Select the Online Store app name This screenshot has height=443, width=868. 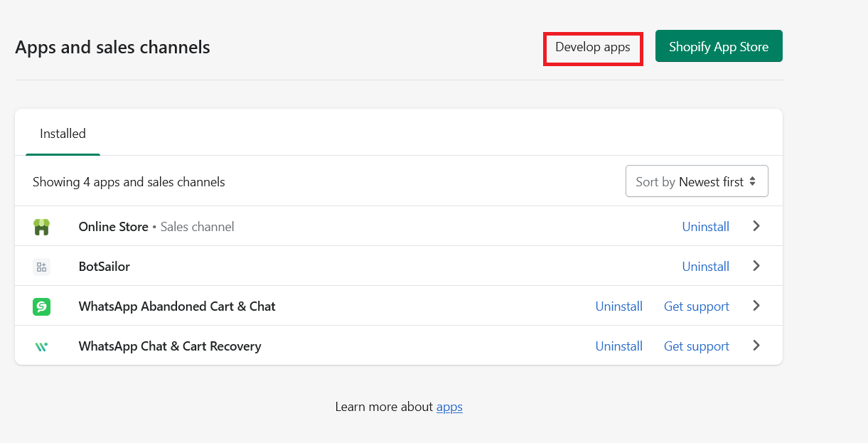[x=113, y=227]
